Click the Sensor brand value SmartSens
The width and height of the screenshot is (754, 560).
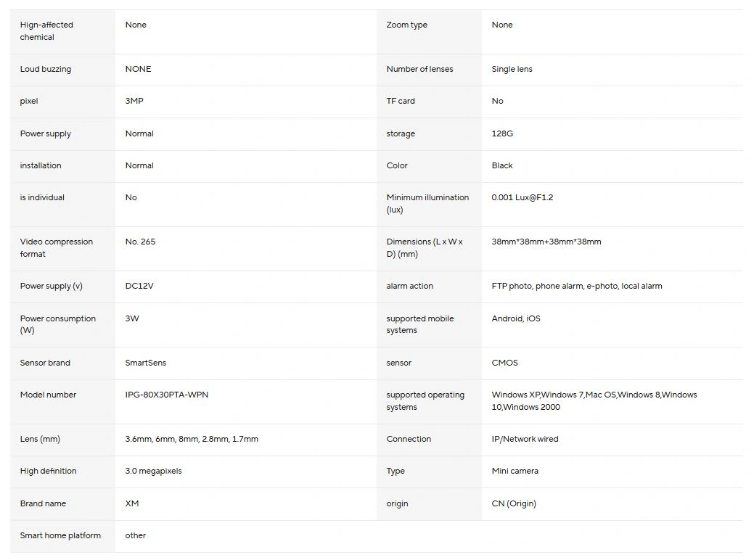click(x=145, y=363)
